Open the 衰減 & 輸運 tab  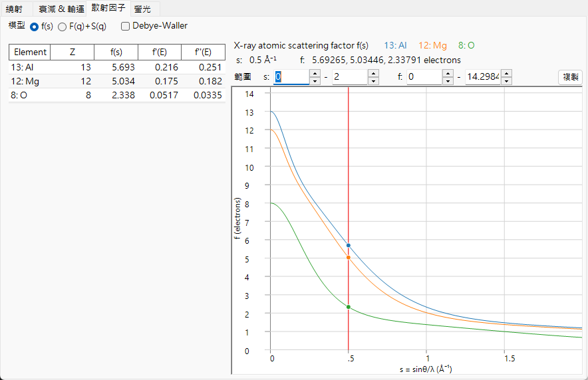coord(61,9)
